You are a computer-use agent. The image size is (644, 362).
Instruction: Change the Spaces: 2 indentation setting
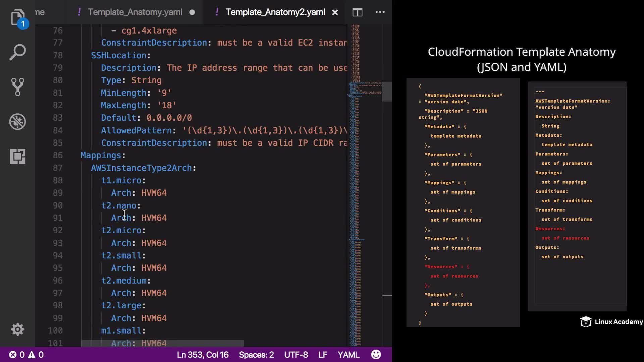pos(256,355)
